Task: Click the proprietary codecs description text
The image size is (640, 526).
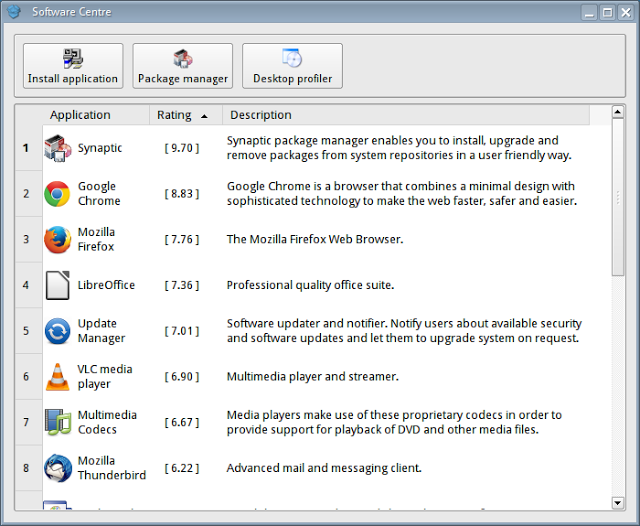Action: click(394, 422)
